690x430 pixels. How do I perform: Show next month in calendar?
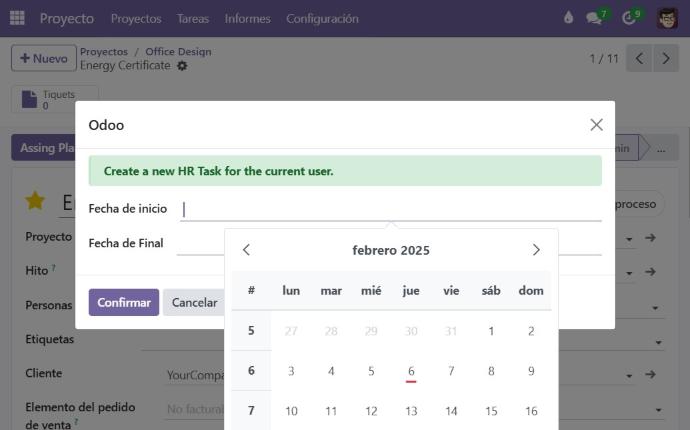(536, 250)
